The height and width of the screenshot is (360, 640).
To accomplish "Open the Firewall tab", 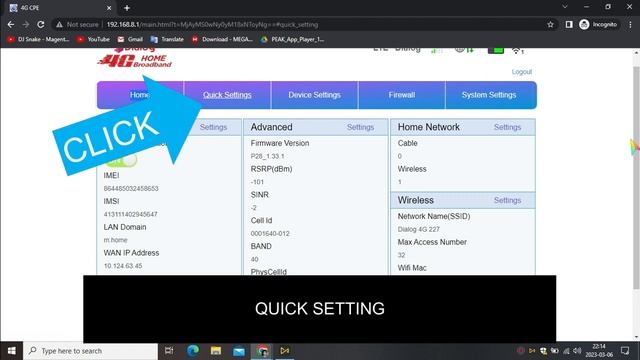I will 402,95.
